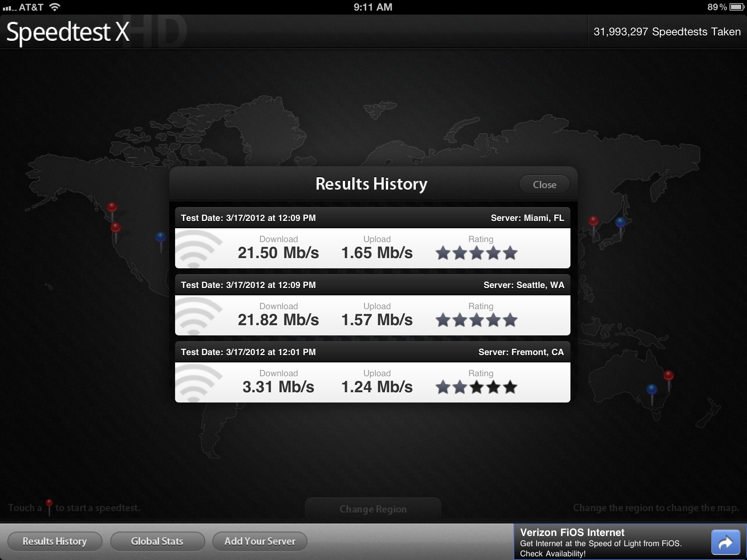Open the Verizon FiOS Internet ad
The height and width of the screenshot is (560, 747).
[x=605, y=542]
